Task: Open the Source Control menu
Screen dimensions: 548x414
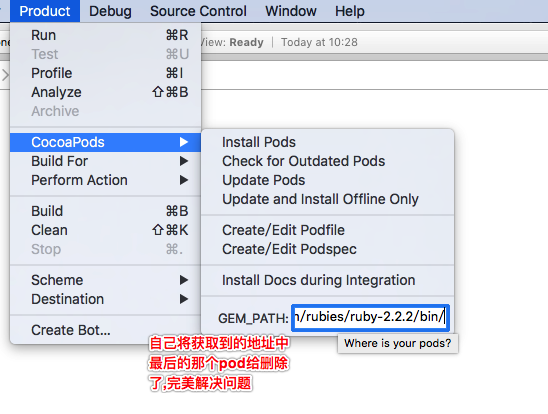Action: coord(198,11)
